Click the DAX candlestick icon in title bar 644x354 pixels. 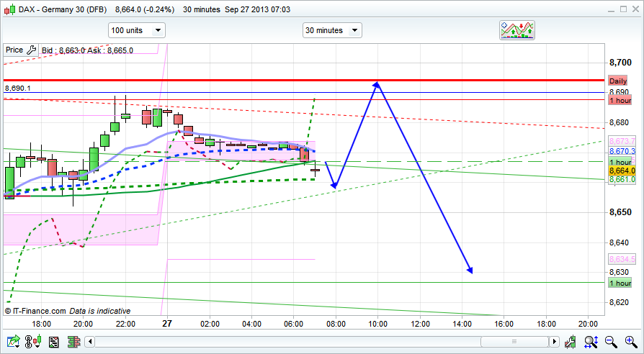pos(9,8)
